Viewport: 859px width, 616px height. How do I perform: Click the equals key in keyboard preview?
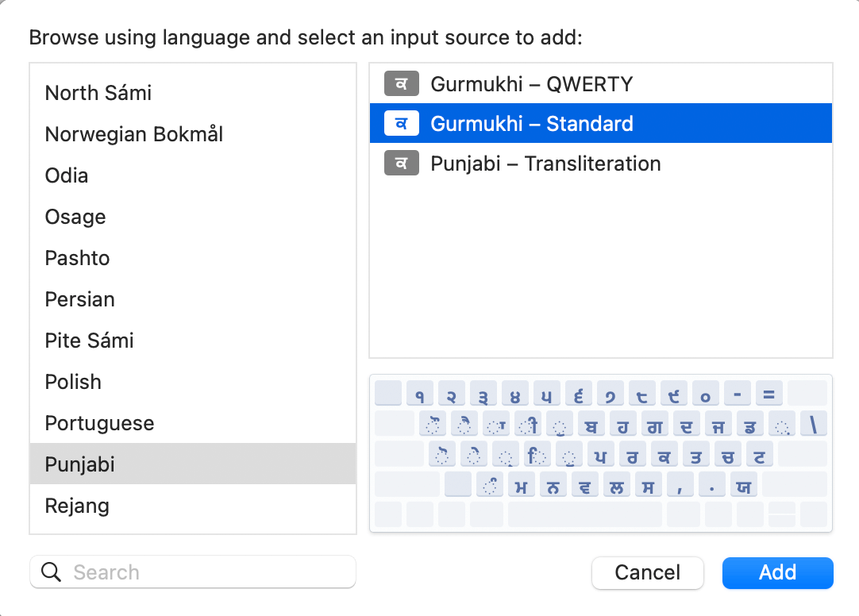[768, 393]
